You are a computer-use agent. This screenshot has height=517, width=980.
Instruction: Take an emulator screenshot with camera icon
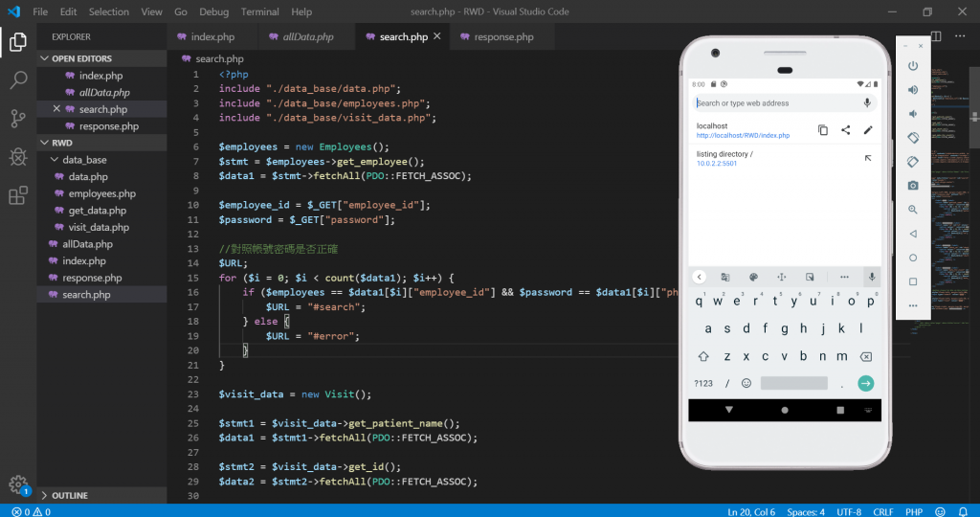(912, 186)
